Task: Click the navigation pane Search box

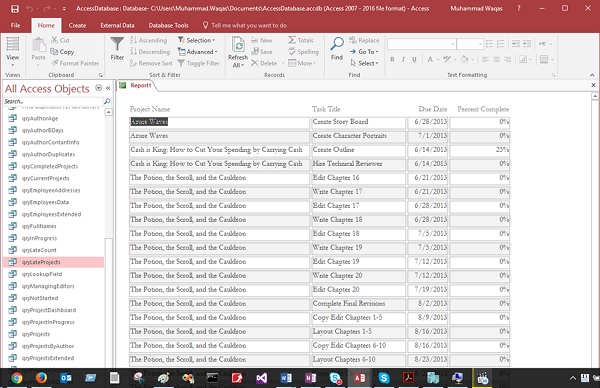Action: [x=54, y=101]
